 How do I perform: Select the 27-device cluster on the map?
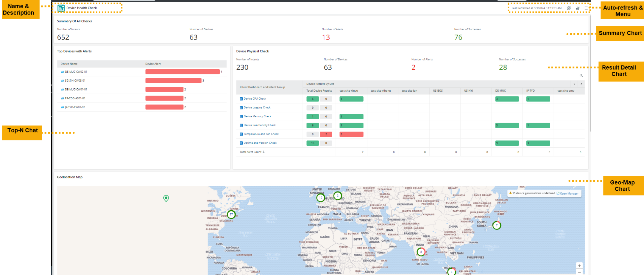[x=231, y=215]
